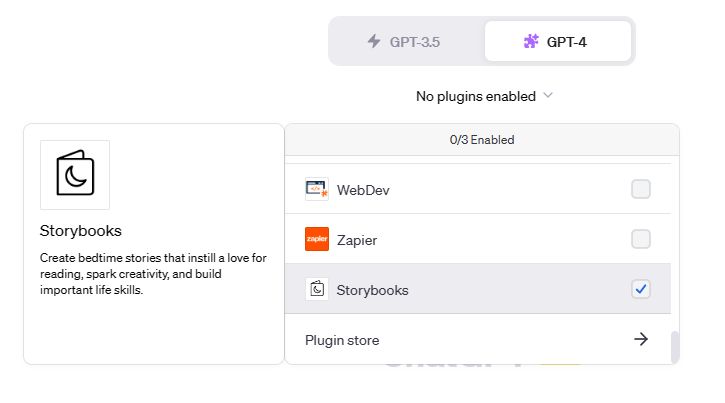Click the Plugin store arrow icon

[x=641, y=339]
